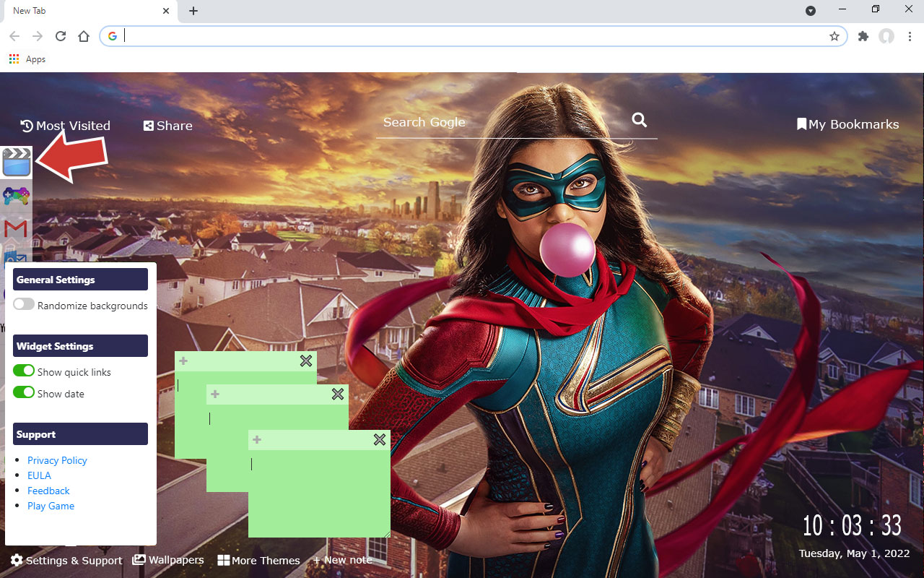
Task: Click inside the bottom sticky note text area
Action: point(319,493)
